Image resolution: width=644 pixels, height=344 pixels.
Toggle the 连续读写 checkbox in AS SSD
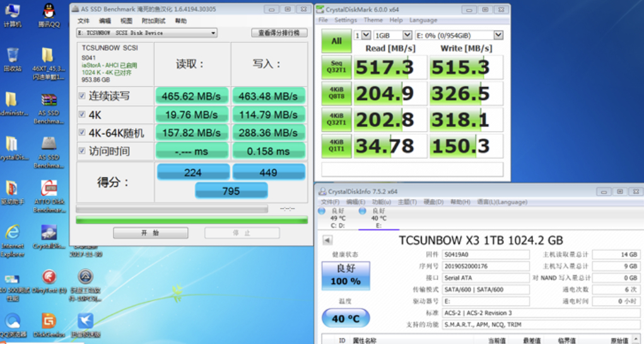pyautogui.click(x=82, y=96)
